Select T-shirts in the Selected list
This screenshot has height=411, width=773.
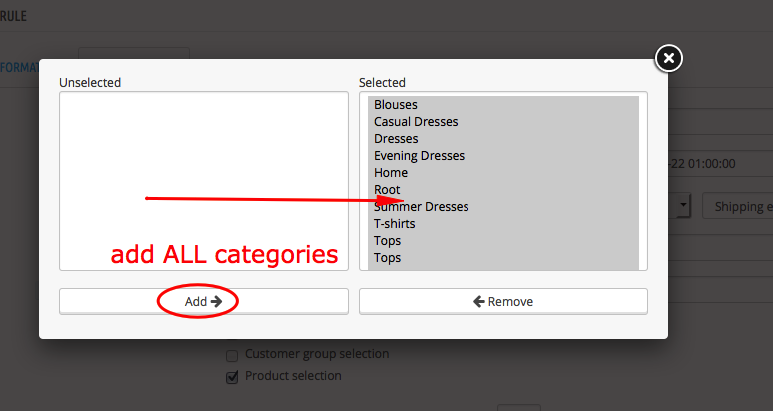click(394, 224)
